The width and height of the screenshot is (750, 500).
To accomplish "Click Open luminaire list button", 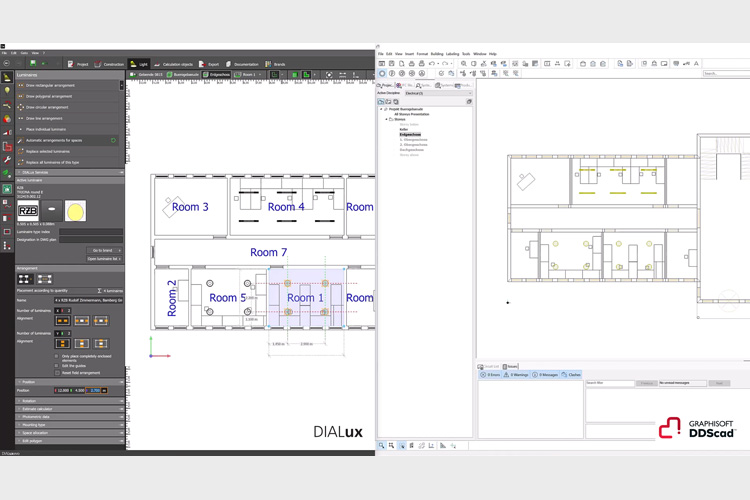I will [104, 259].
